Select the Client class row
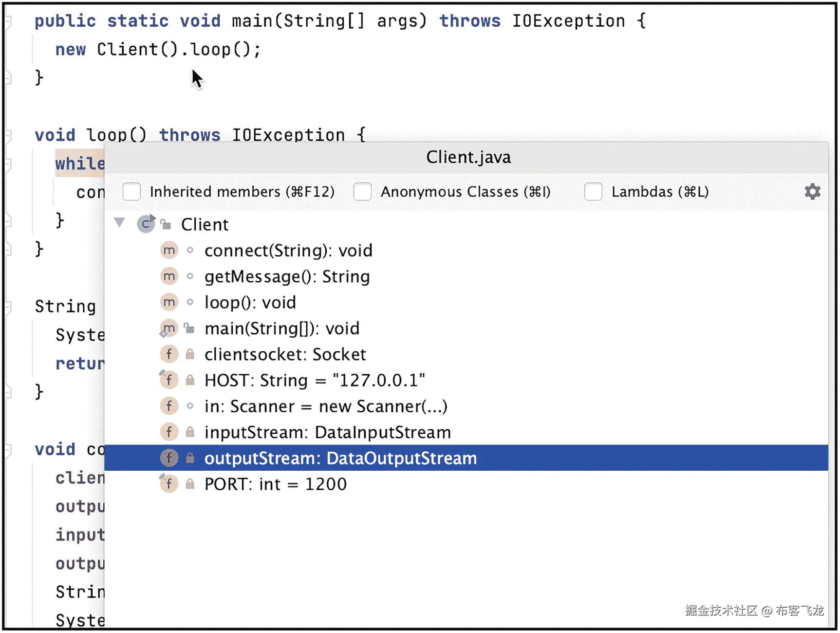Image resolution: width=840 pixels, height=633 pixels. pyautogui.click(x=466, y=224)
